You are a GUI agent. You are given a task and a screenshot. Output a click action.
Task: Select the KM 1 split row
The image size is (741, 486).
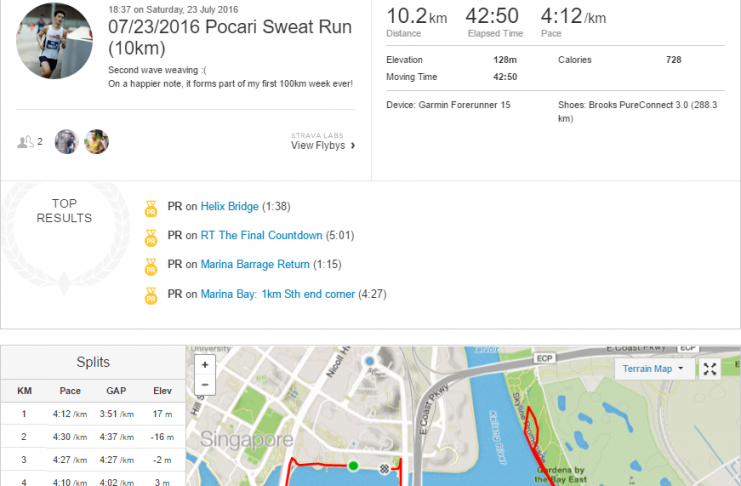click(93, 411)
